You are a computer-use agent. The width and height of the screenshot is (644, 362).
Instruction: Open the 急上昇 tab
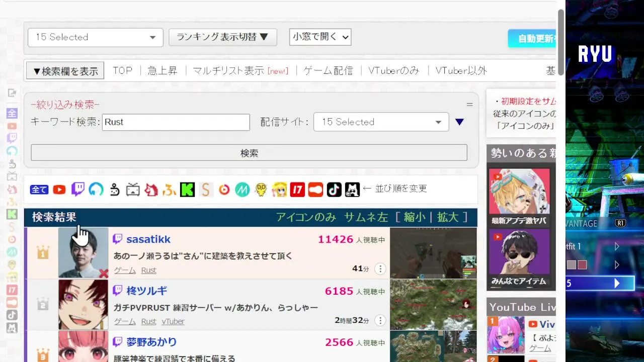point(163,71)
